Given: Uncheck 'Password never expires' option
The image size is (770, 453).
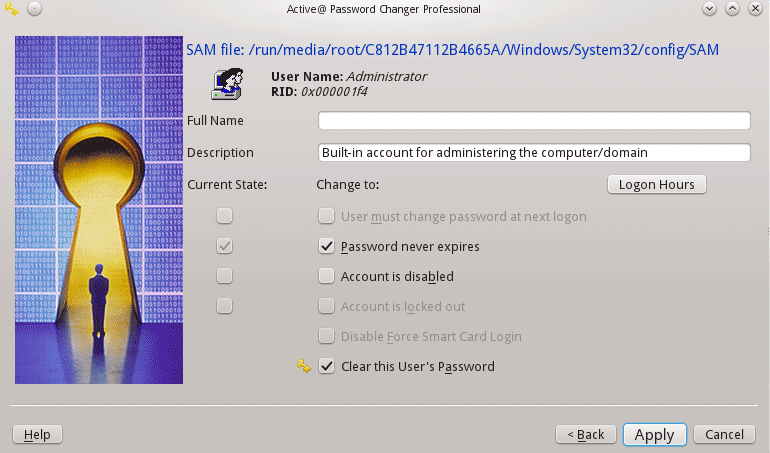Looking at the screenshot, I should [x=327, y=246].
